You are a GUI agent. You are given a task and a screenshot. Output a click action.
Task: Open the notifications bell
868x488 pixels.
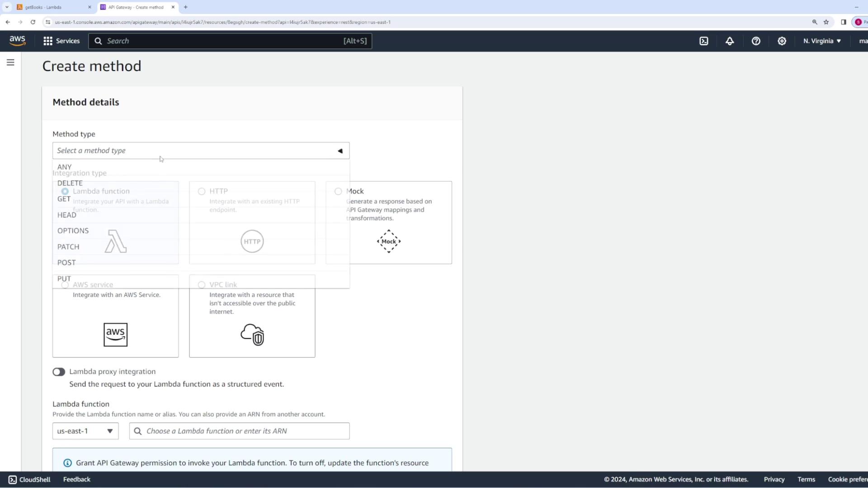730,41
